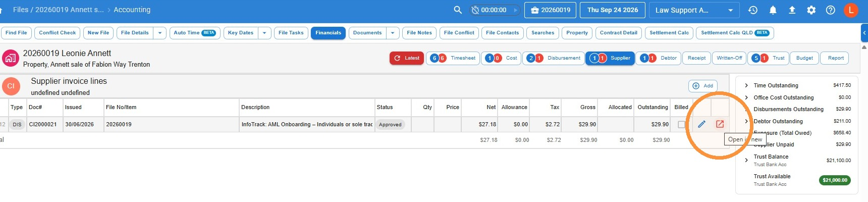Open the Receipt tab
This screenshot has height=202, width=868.
point(697,58)
